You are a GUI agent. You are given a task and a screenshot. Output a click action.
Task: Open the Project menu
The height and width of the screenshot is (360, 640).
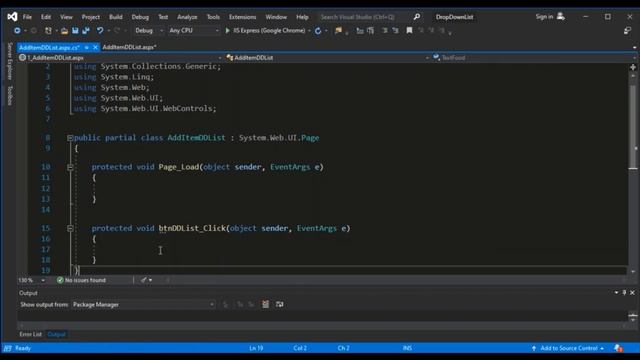(x=91, y=17)
